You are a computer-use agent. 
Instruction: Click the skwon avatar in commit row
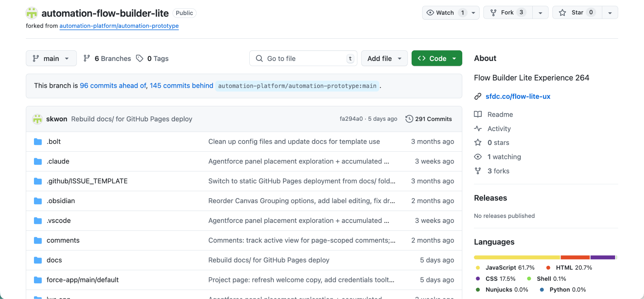(x=37, y=119)
